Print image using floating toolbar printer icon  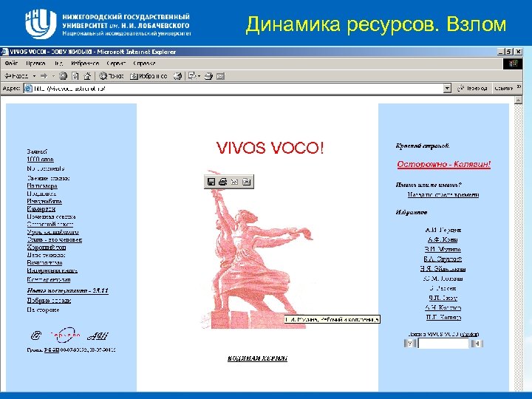[x=222, y=182]
